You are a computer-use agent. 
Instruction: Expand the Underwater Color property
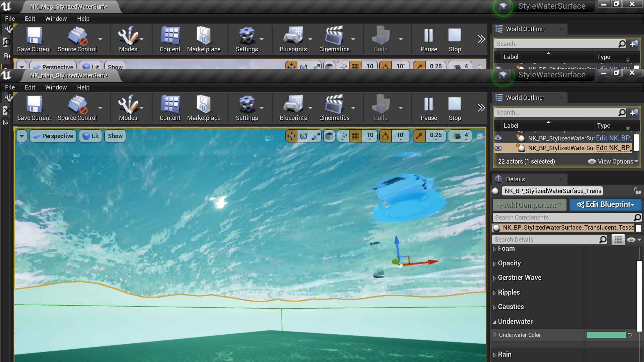495,335
